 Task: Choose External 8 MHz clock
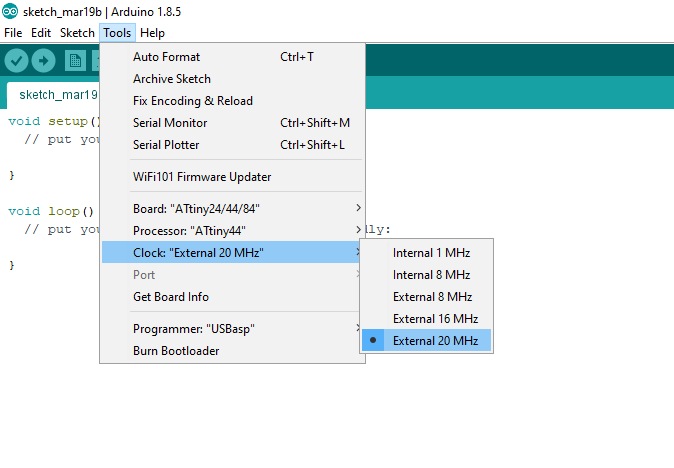[431, 297]
